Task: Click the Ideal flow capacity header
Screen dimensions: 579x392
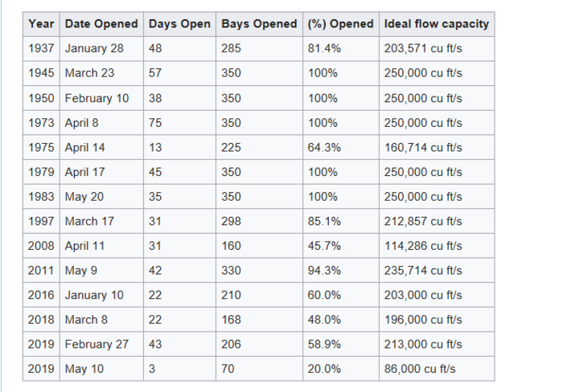Action: click(437, 24)
